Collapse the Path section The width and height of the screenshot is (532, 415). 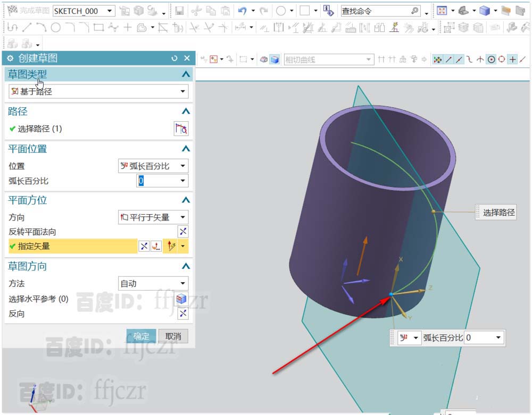[186, 111]
